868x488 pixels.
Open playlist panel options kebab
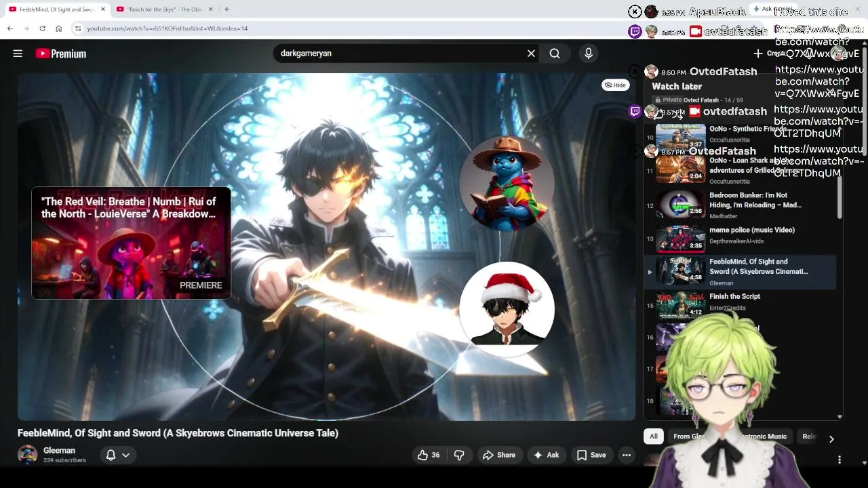840,460
